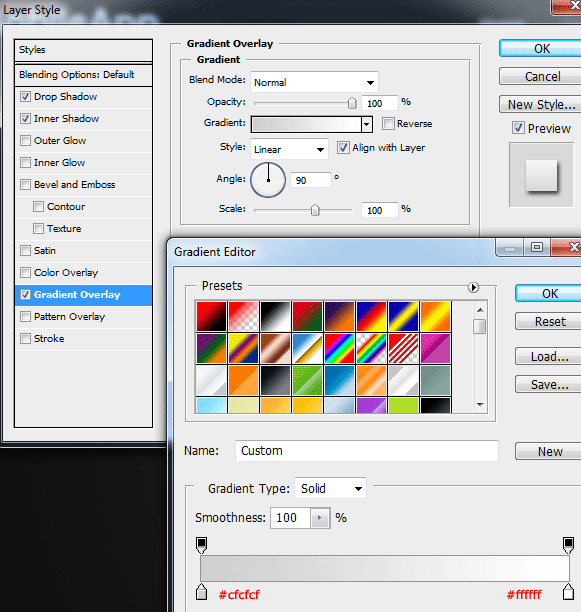
Task: Choose the rainbow spectrum gradient preset
Action: 339,348
